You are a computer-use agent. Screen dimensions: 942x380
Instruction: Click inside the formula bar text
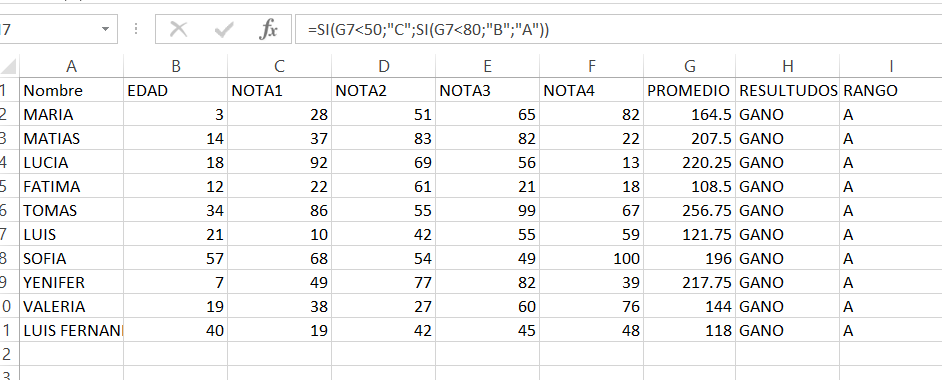[618, 29]
